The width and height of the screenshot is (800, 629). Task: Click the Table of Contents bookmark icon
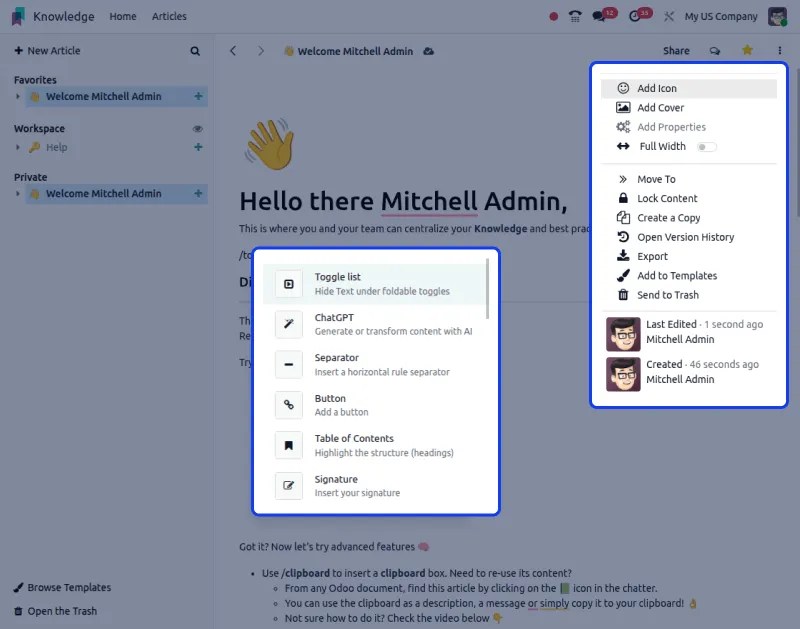(289, 445)
